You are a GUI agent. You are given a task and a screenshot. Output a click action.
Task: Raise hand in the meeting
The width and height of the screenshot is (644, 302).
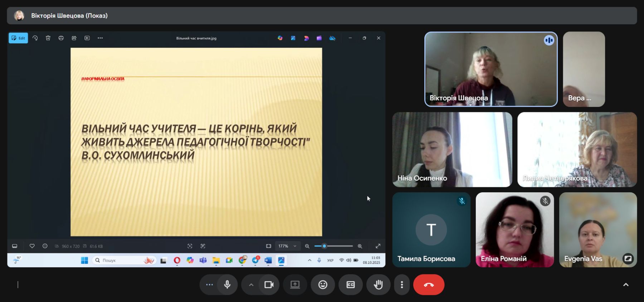[x=378, y=284]
